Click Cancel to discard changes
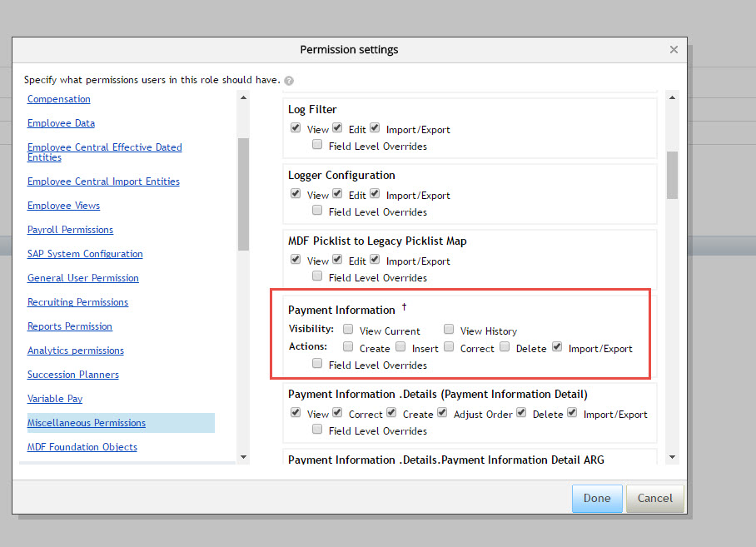The width and height of the screenshot is (756, 547). coord(654,499)
